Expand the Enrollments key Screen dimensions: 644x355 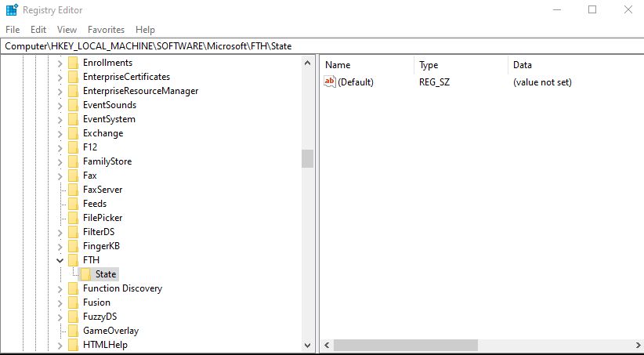(60, 63)
